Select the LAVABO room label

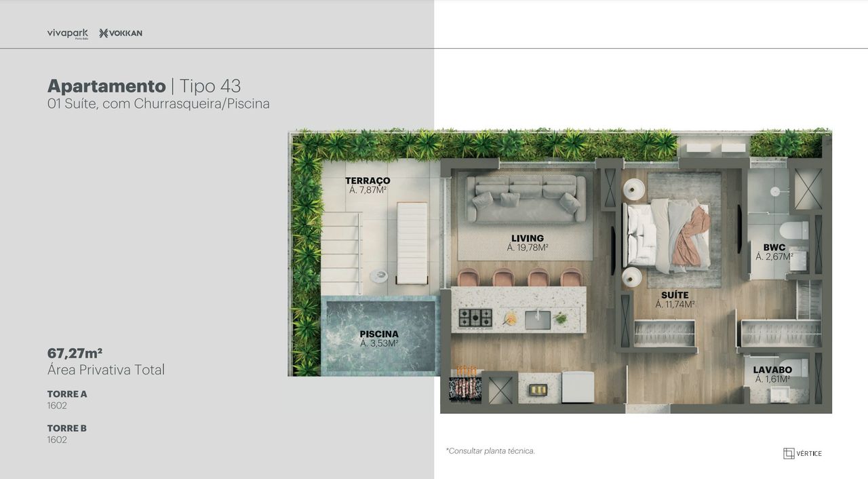(x=772, y=370)
